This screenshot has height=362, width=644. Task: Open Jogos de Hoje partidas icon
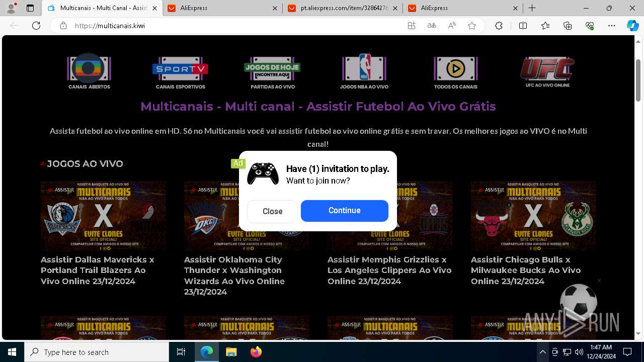coord(272,71)
